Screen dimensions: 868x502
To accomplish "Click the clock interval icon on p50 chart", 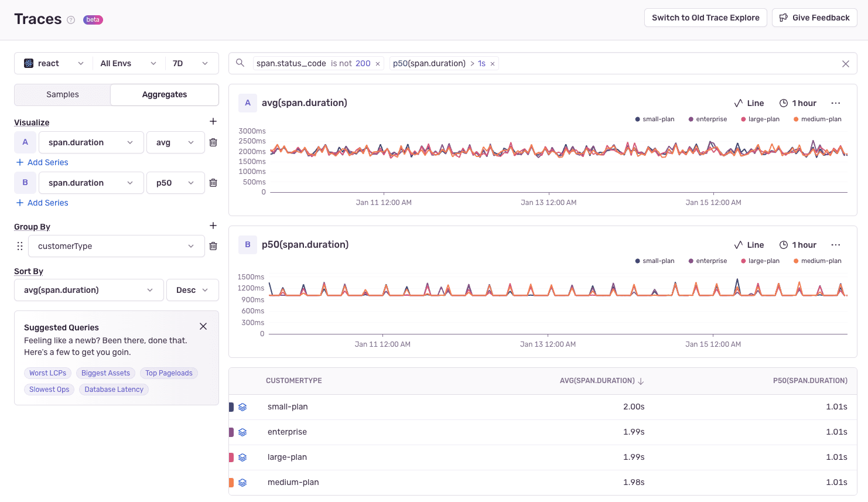I will click(784, 245).
